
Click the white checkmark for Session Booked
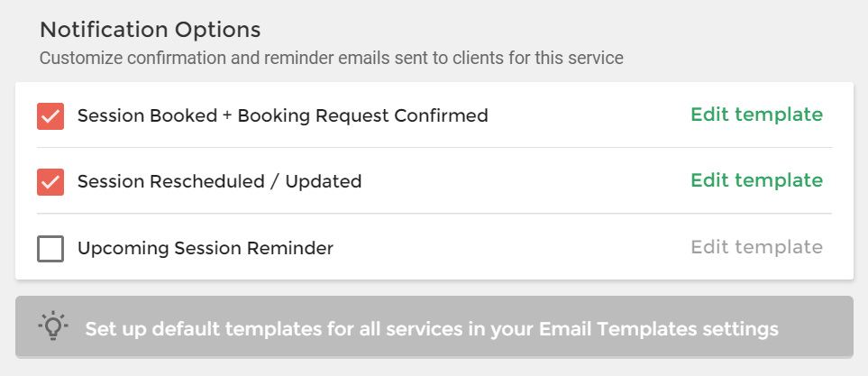50,117
